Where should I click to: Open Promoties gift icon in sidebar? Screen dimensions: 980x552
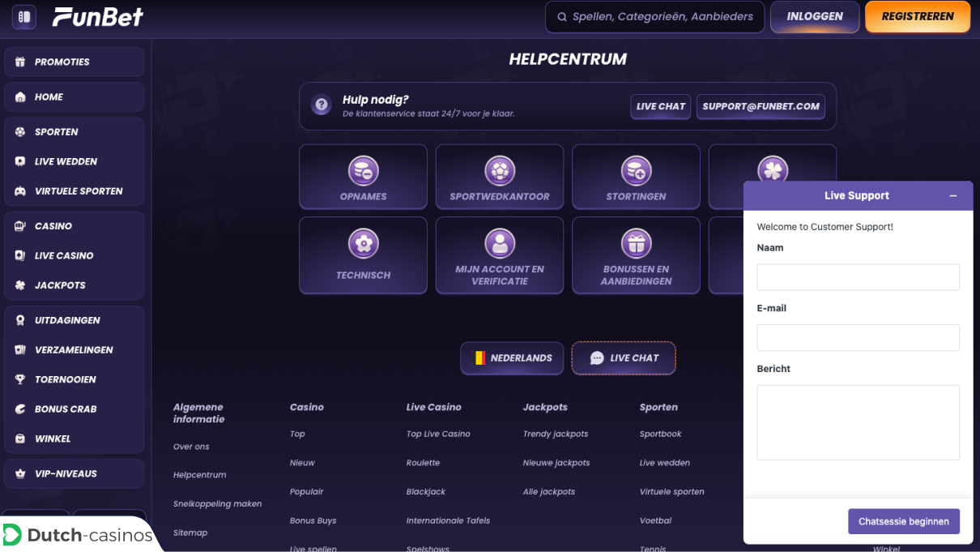(x=20, y=62)
